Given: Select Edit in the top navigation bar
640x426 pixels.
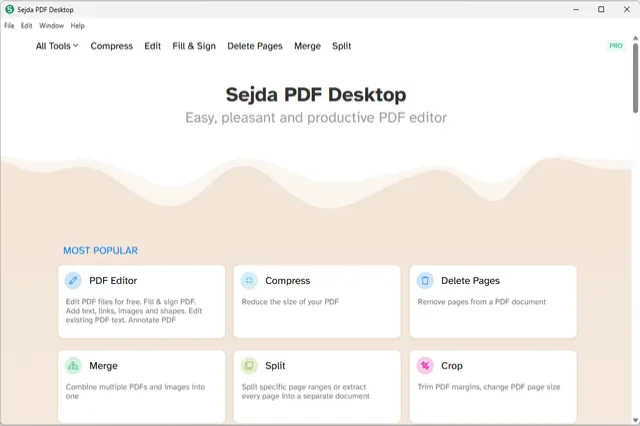Looking at the screenshot, I should (153, 46).
